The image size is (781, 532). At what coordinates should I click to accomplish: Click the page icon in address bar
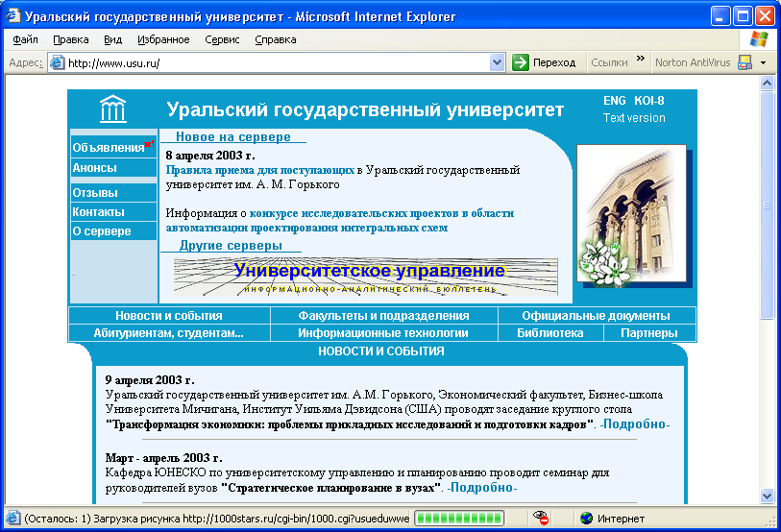[x=58, y=62]
